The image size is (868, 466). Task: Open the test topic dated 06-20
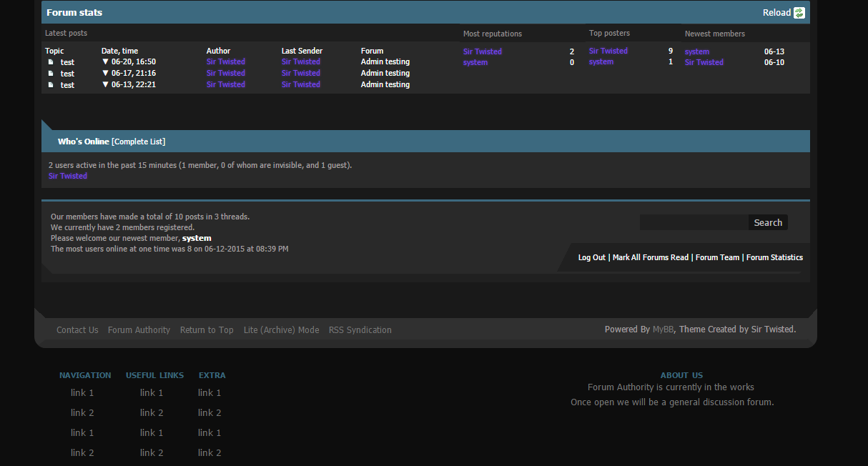67,62
